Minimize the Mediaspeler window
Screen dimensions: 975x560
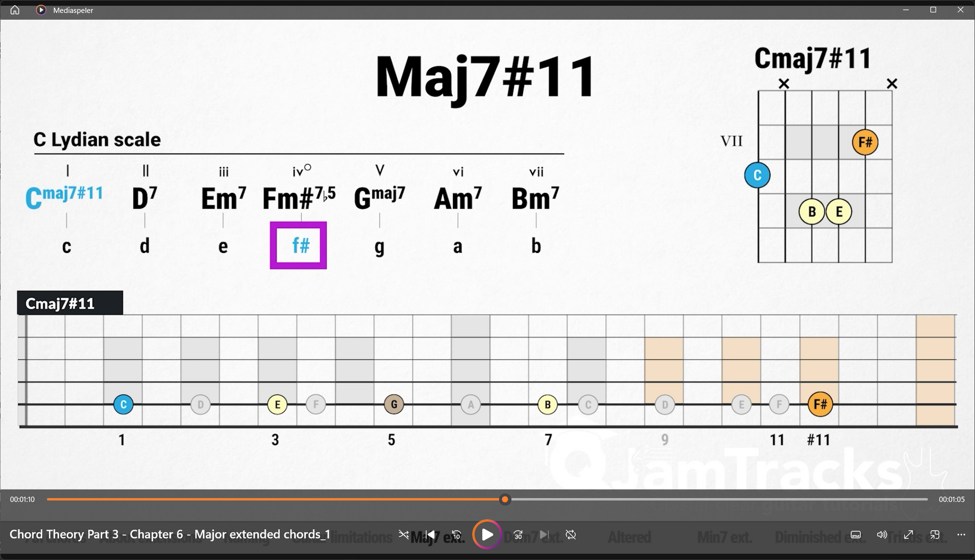click(906, 10)
